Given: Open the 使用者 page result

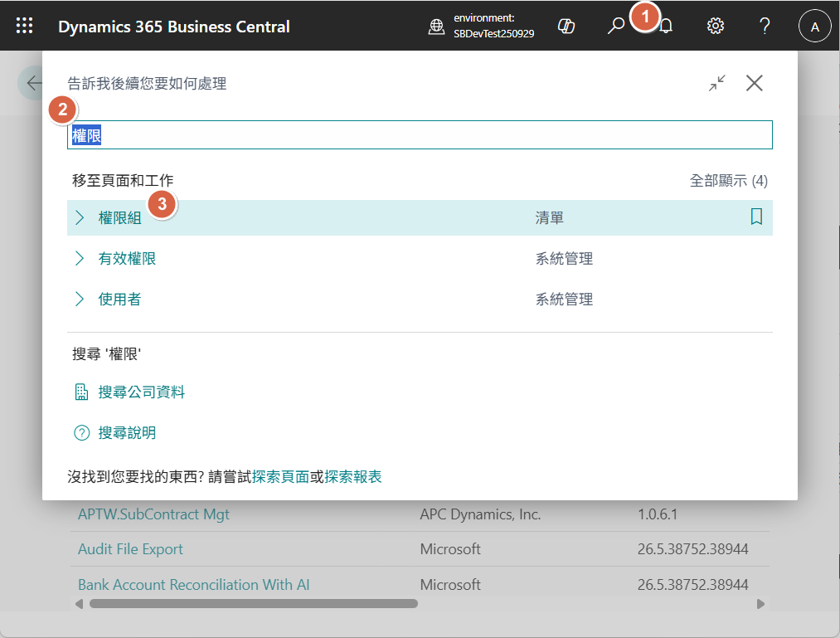Looking at the screenshot, I should (119, 300).
